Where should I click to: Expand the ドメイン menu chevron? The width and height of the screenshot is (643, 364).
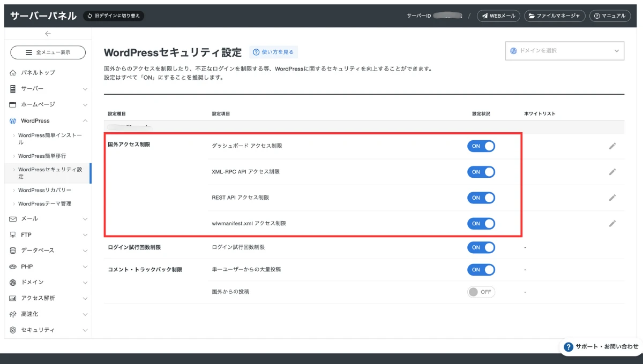click(85, 283)
